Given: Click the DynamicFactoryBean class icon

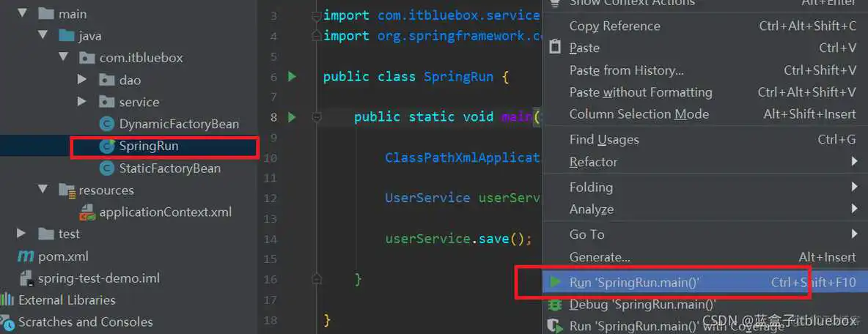Looking at the screenshot, I should coord(107,124).
